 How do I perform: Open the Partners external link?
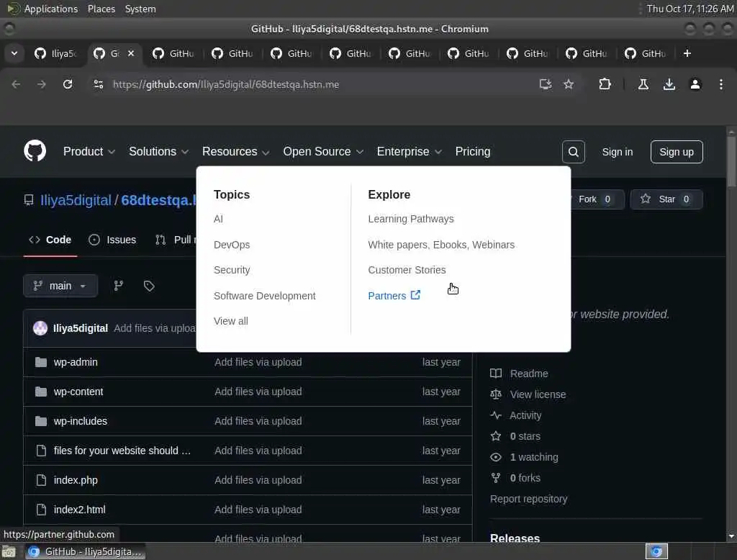[x=394, y=295]
